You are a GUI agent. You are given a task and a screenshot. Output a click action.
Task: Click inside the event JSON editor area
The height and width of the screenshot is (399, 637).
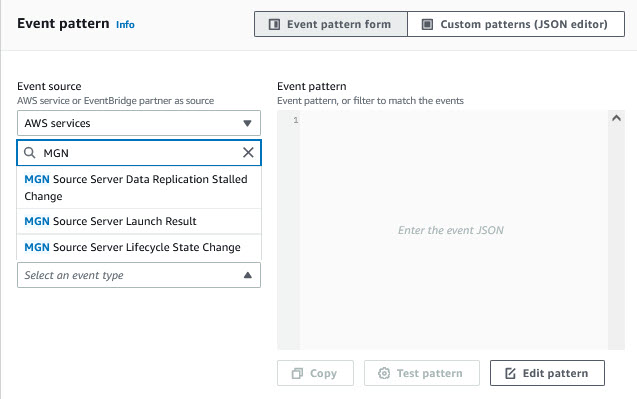click(451, 230)
